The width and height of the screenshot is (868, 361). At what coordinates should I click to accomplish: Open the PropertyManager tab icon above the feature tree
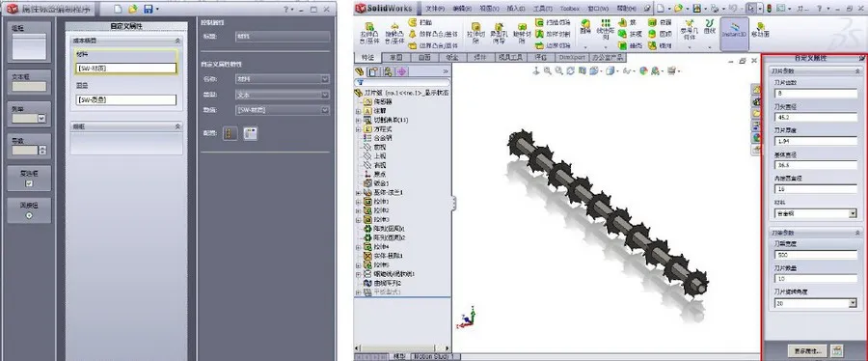pos(373,71)
